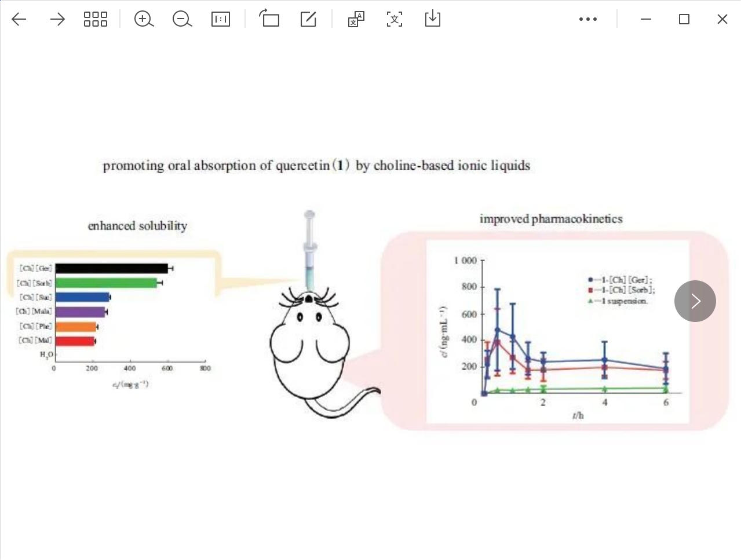Minimize the image viewer window
This screenshot has height=560, width=741.
tap(646, 19)
